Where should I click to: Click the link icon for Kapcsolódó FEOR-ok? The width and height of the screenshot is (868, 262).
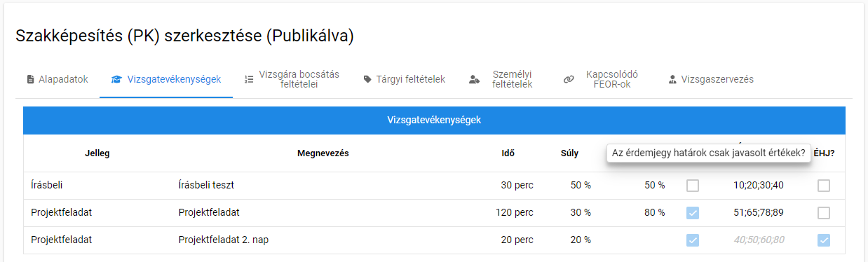(569, 79)
